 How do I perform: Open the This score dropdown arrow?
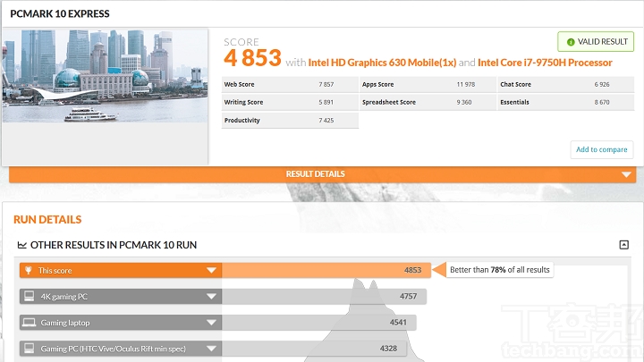[211, 271]
